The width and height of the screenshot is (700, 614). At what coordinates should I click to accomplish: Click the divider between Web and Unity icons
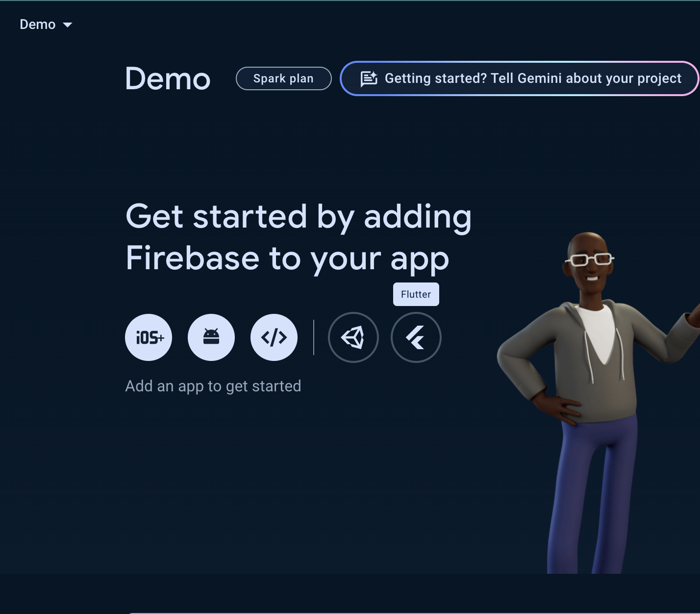pyautogui.click(x=314, y=337)
